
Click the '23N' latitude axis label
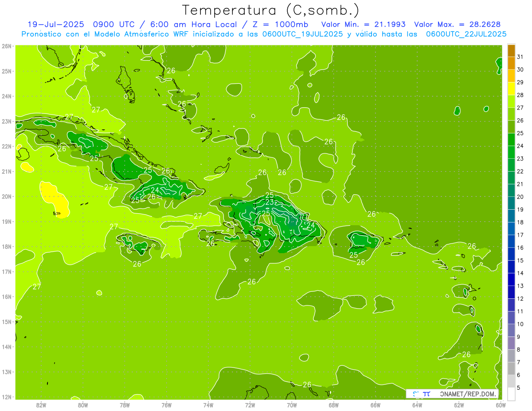click(6, 121)
